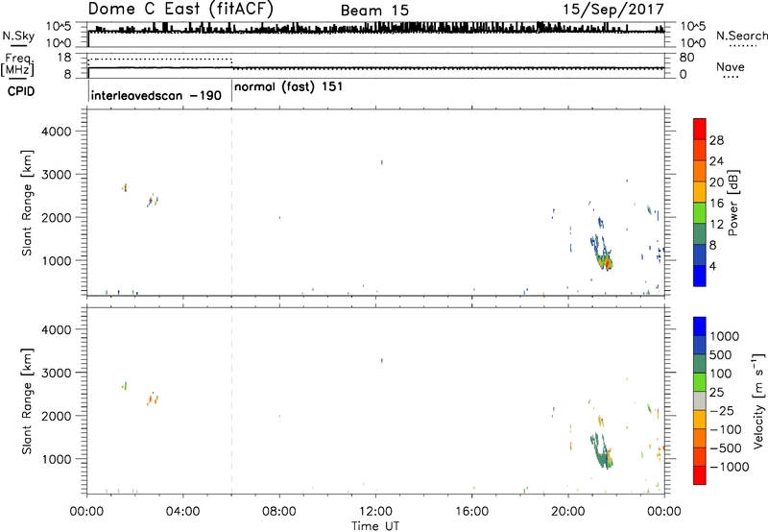Click the sky noise trace in top panel

376,30
